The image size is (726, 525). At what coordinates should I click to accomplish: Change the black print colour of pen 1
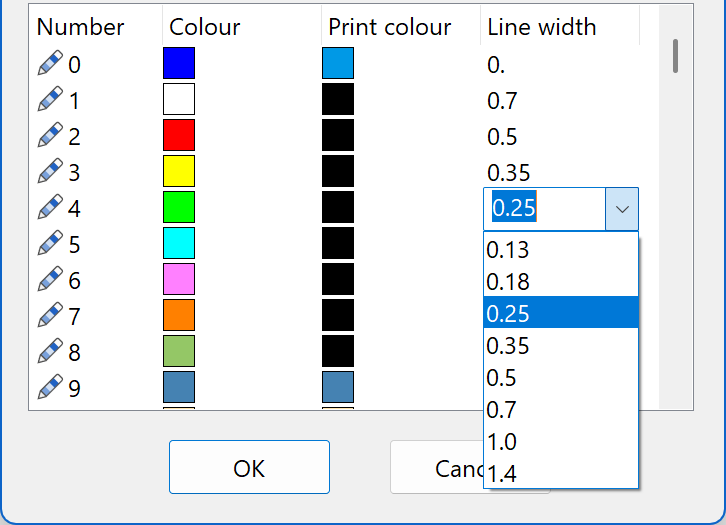point(338,99)
